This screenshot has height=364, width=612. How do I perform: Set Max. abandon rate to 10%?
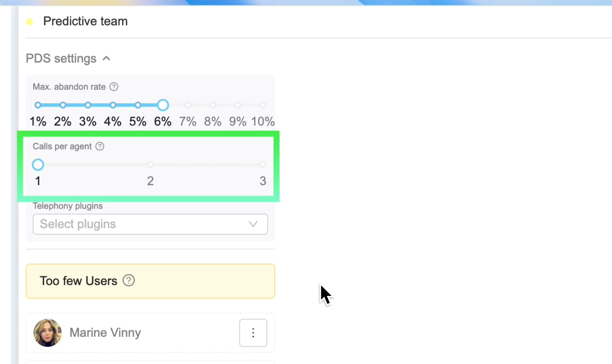pyautogui.click(x=263, y=105)
